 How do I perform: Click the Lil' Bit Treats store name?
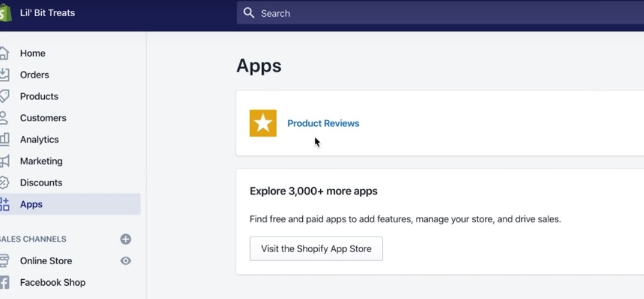(48, 13)
